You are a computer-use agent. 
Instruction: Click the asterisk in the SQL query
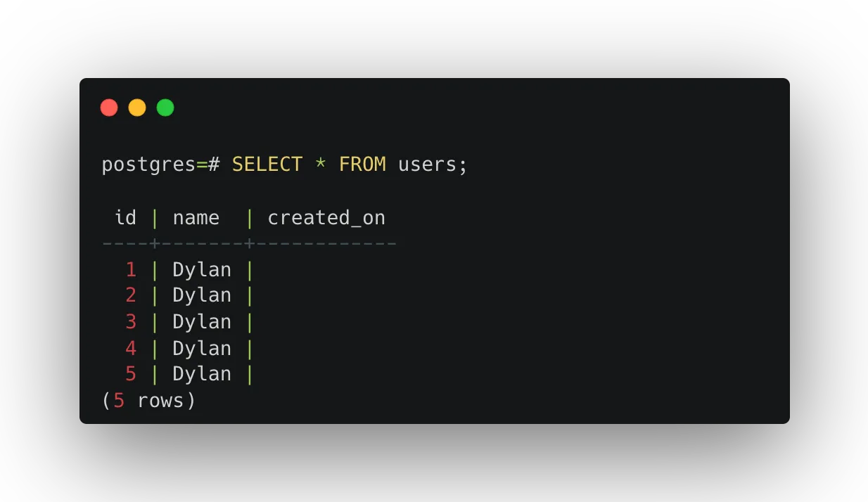point(321,165)
